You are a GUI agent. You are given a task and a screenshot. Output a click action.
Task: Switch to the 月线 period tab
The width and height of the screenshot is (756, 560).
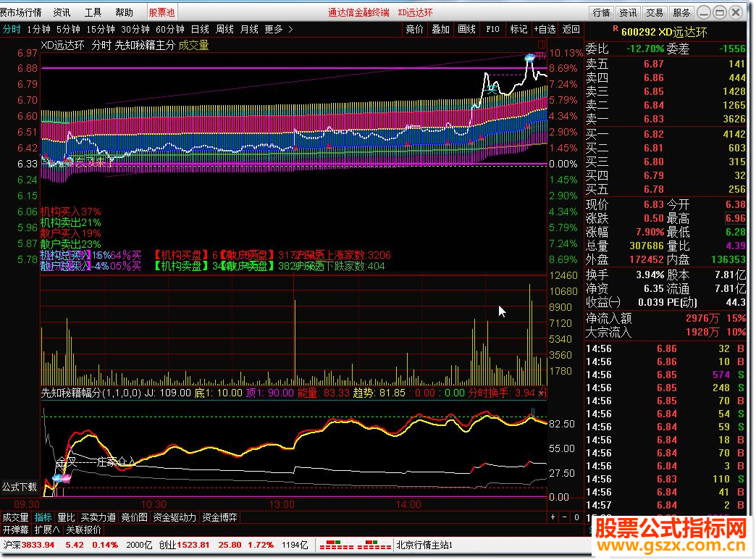tap(249, 30)
